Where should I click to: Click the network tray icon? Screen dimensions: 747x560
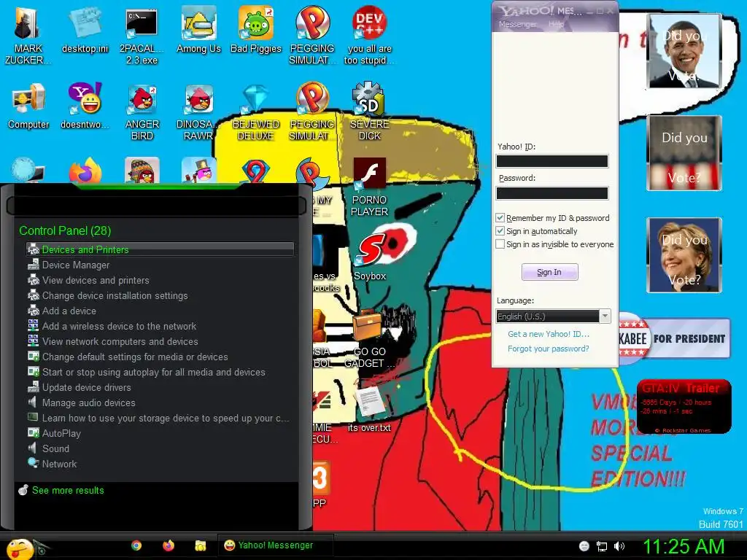602,546
